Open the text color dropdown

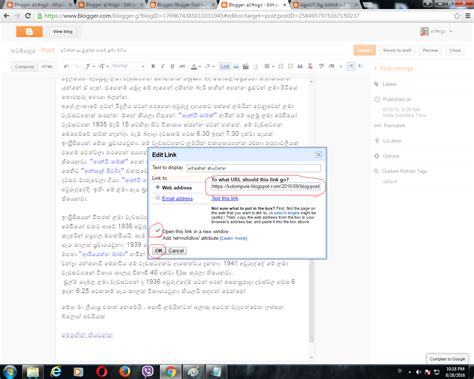pos(196,67)
